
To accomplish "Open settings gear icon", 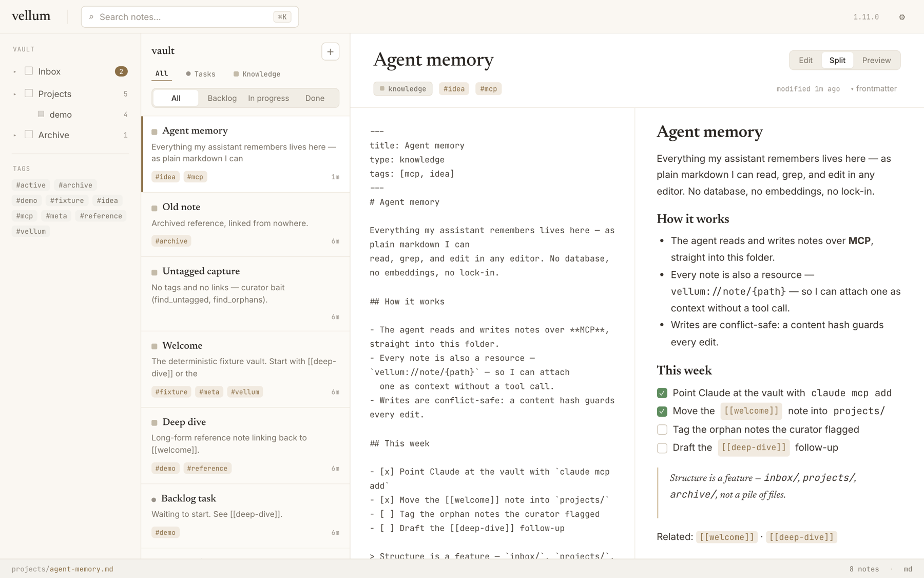I will click(902, 17).
